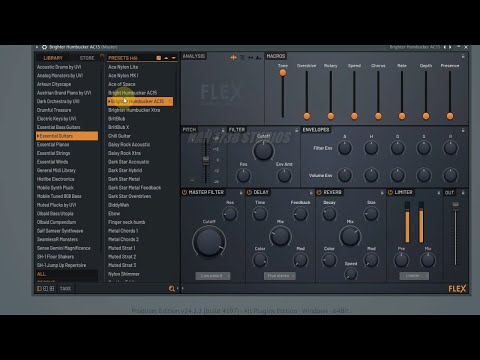
Task: Click the orange favorites square in Presets header
Action: 159,58
